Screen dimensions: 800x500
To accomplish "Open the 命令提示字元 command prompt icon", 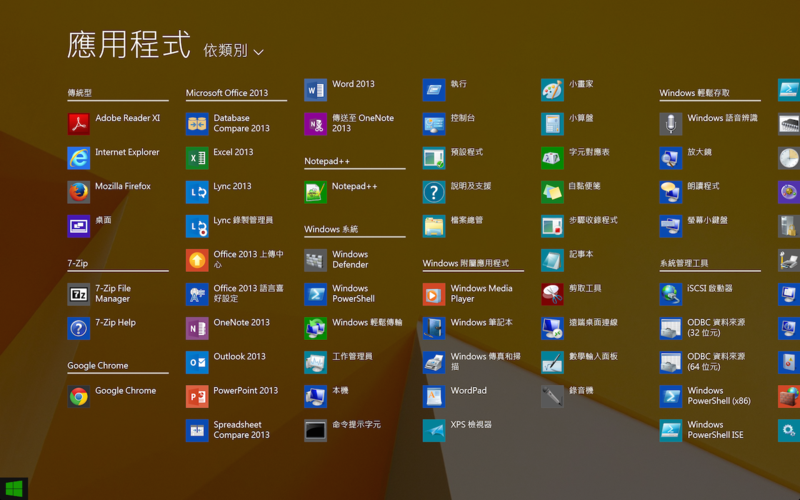I will coord(315,431).
